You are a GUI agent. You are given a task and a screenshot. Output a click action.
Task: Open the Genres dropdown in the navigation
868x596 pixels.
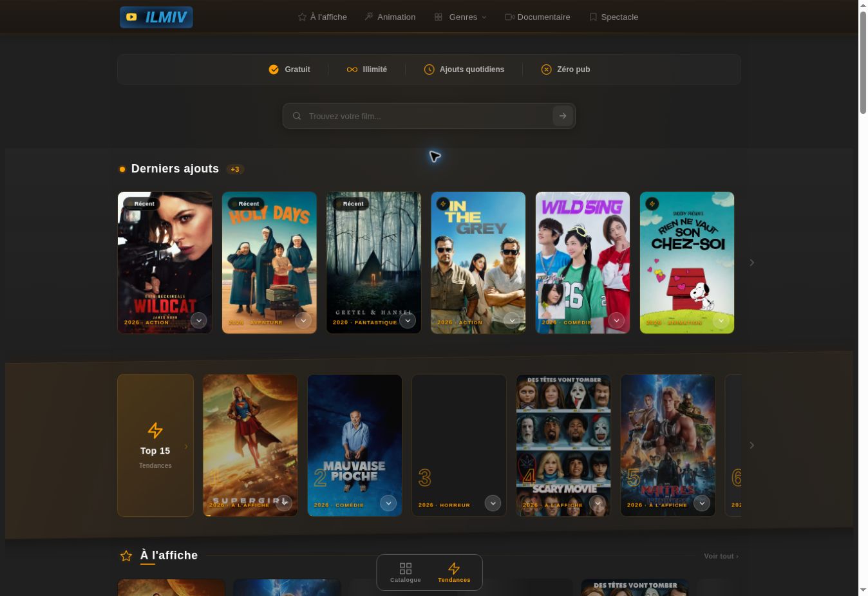tap(460, 17)
